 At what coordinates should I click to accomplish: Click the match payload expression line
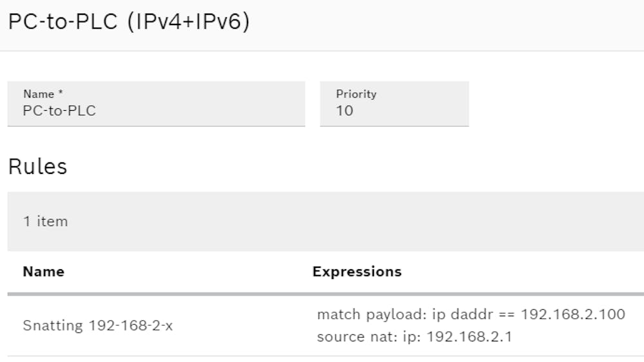(471, 314)
